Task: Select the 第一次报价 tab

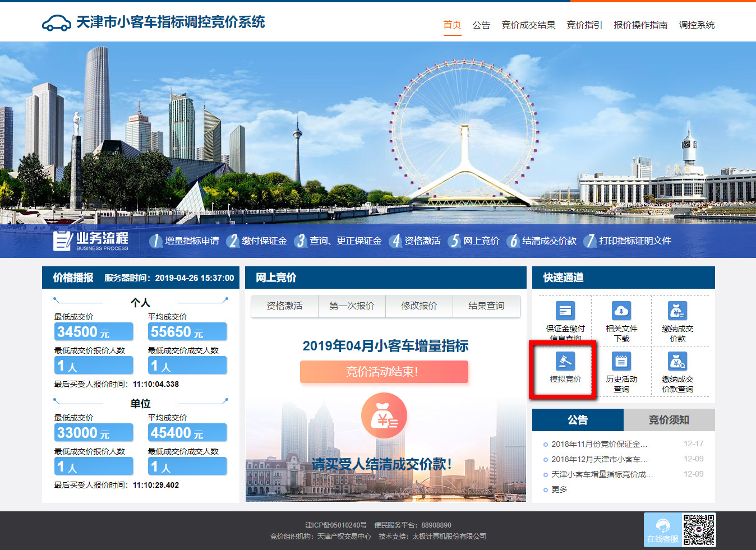Action: pyautogui.click(x=352, y=306)
